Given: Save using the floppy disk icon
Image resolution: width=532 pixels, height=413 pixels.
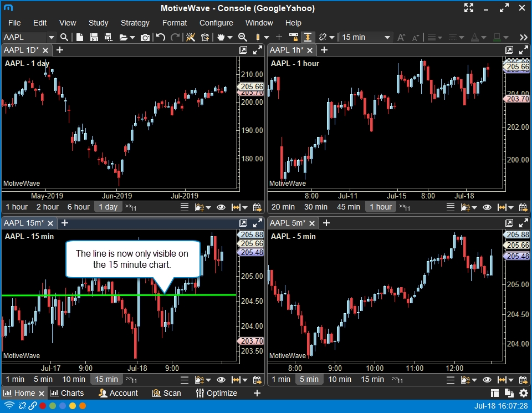Looking at the screenshot, I should click(94, 37).
